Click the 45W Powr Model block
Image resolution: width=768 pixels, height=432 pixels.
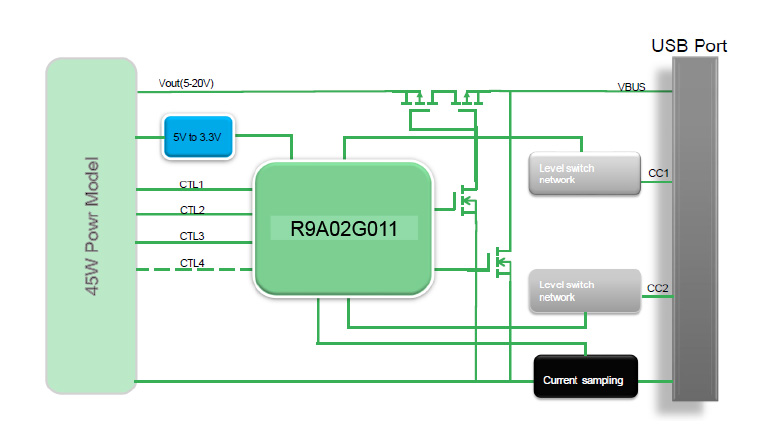[x=90, y=225]
